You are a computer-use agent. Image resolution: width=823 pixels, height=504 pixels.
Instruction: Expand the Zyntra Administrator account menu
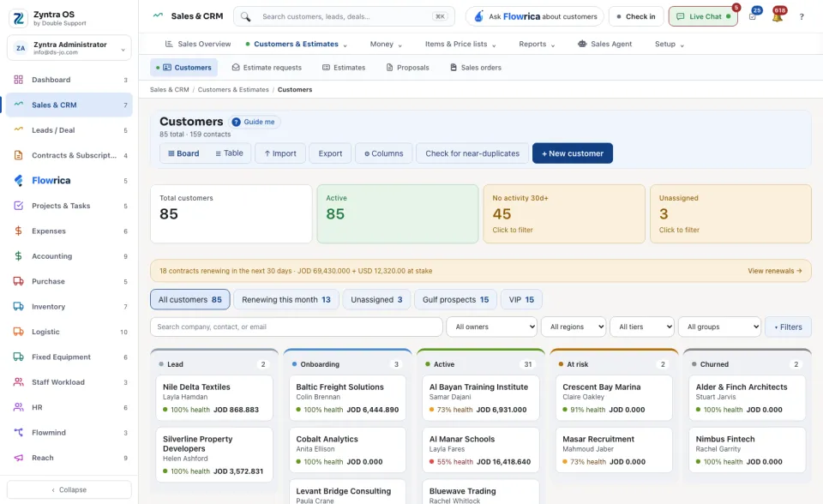coord(69,48)
